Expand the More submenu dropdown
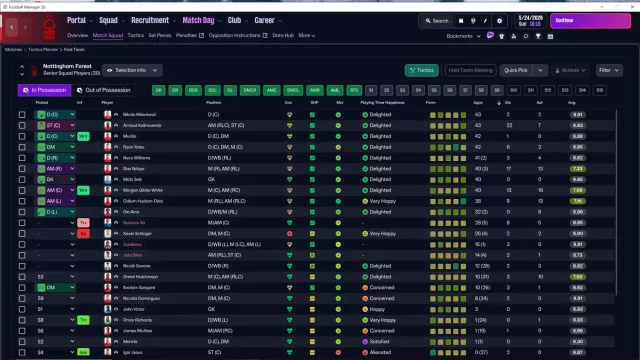The width and height of the screenshot is (640, 360). click(307, 36)
